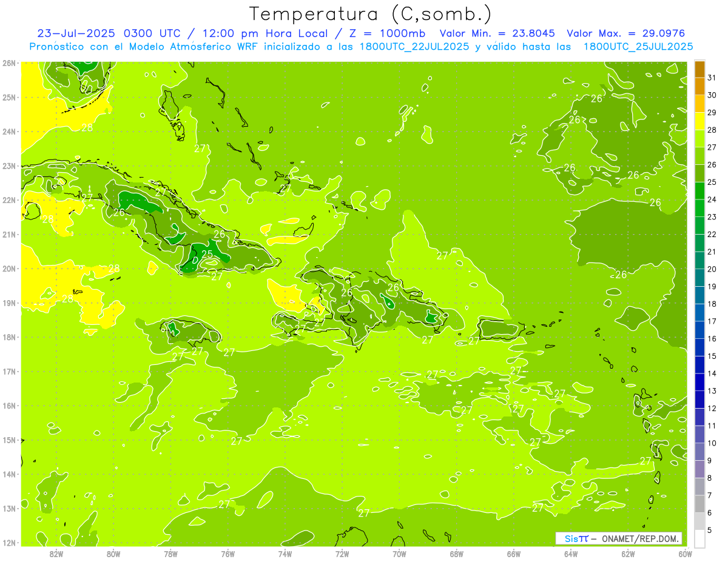Click the 24N latitude axis label
Image resolution: width=728 pixels, height=562 pixels.
coord(10,132)
